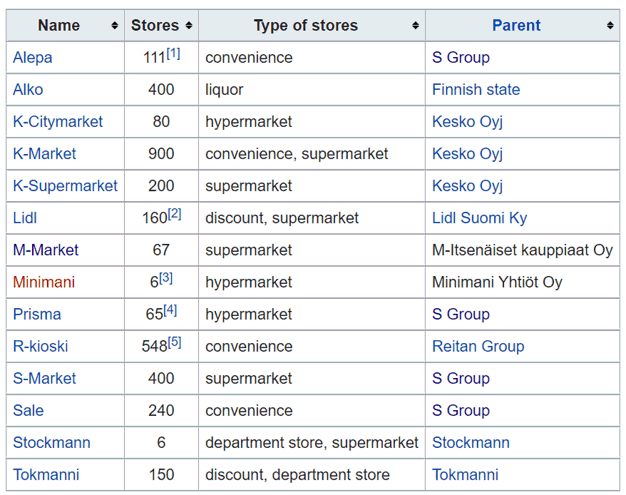Open footnote reference [2] next to Lidl

coord(175,213)
